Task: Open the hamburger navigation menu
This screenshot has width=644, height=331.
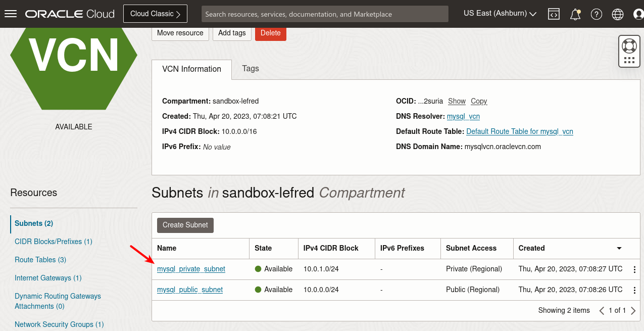Action: [11, 14]
